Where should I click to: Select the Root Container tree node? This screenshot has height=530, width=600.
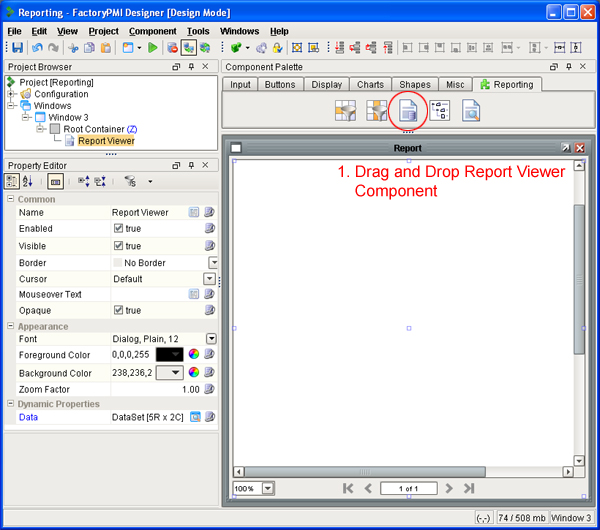point(93,129)
